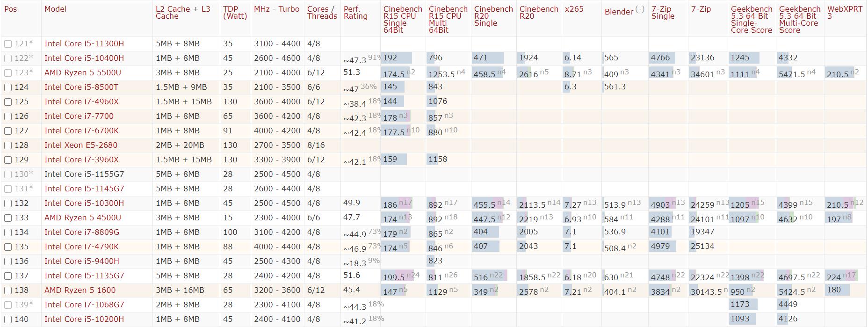Image resolution: width=868 pixels, height=327 pixels.
Task: Tick the checkbox for row 124
Action: tap(8, 87)
